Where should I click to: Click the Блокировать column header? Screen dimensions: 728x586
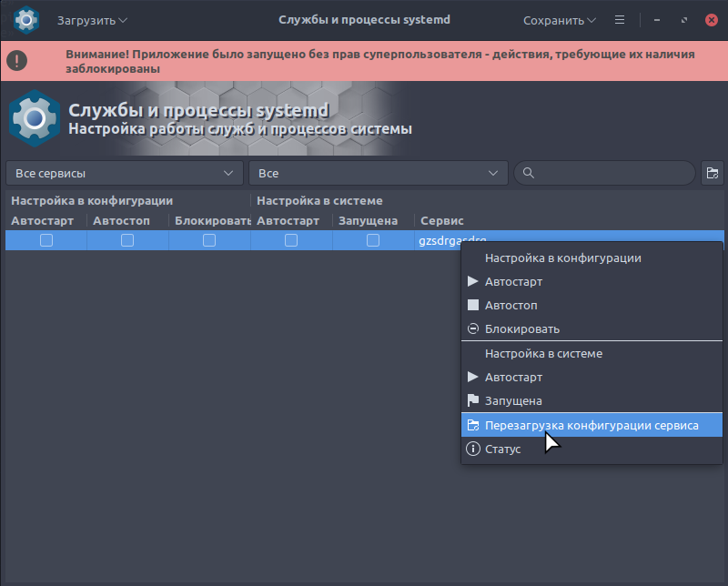coord(210,220)
